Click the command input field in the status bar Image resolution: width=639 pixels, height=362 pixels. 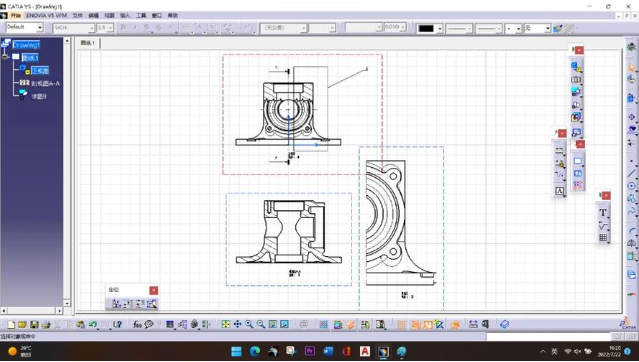coord(548,337)
